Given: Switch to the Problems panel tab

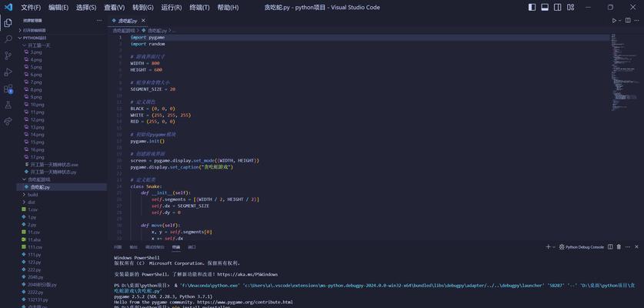Looking at the screenshot, I should click(x=118, y=247).
